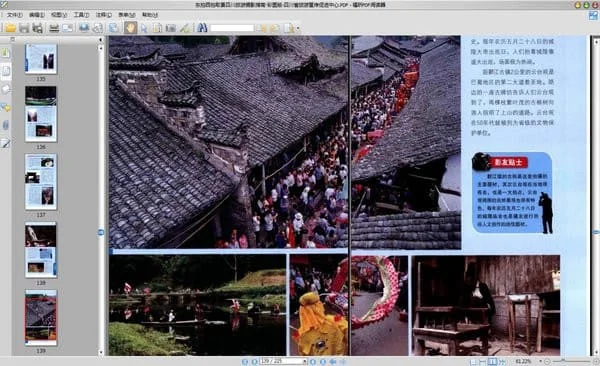
Task: Click the right side panel expand handle
Action: tap(596, 232)
